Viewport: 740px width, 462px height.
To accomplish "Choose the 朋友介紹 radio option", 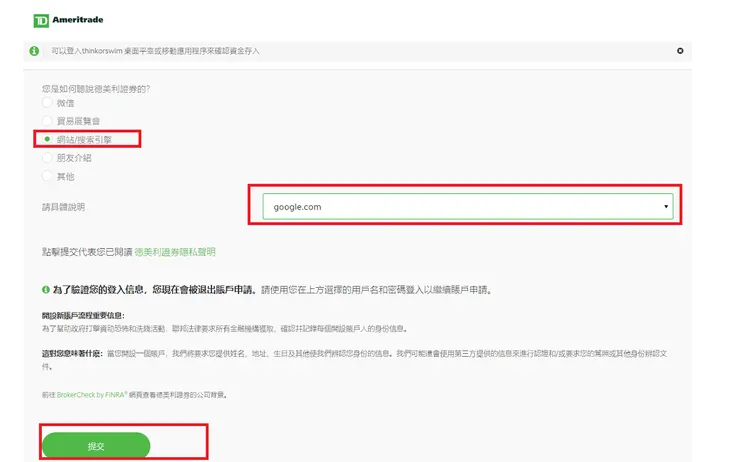I will point(47,158).
